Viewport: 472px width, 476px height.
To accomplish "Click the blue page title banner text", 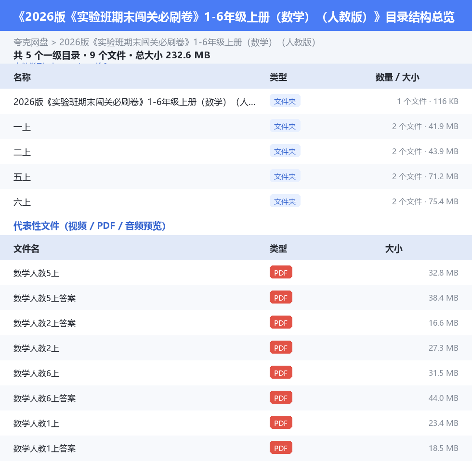I will click(x=236, y=17).
